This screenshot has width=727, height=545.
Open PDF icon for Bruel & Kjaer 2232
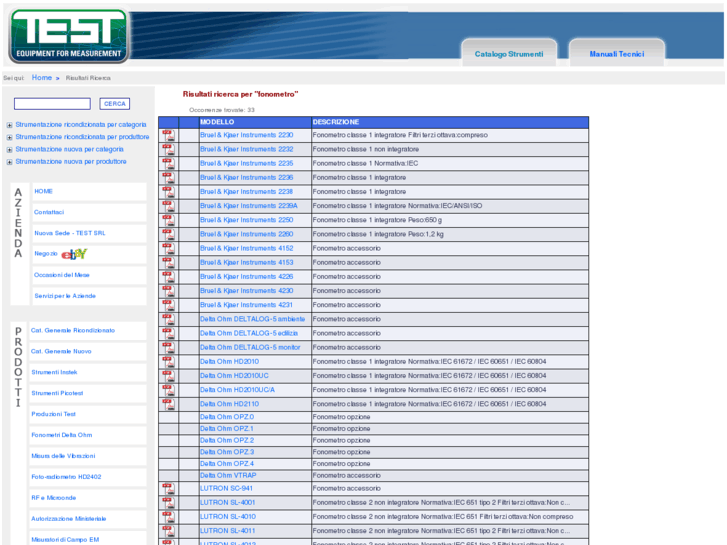point(168,149)
